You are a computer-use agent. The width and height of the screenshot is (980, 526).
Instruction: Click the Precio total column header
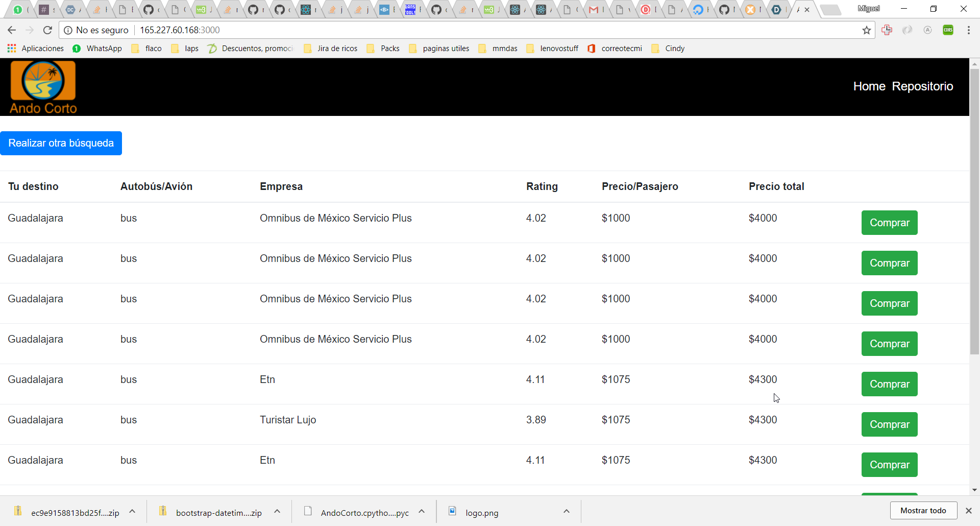(776, 186)
